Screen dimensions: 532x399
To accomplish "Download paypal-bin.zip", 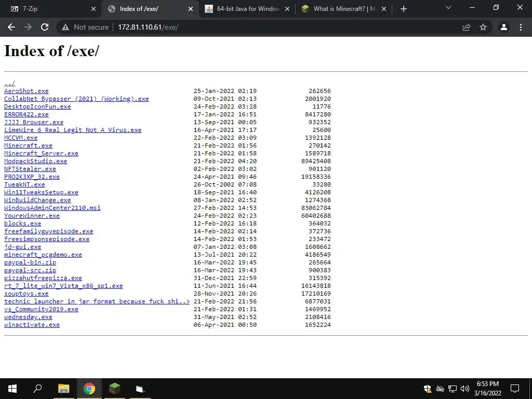I will point(30,262).
